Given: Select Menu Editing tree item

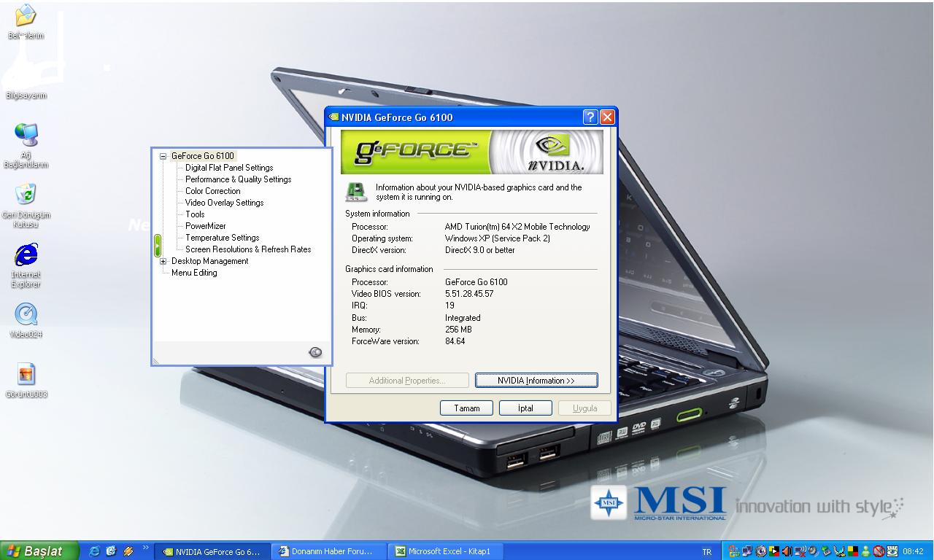Looking at the screenshot, I should [x=194, y=273].
